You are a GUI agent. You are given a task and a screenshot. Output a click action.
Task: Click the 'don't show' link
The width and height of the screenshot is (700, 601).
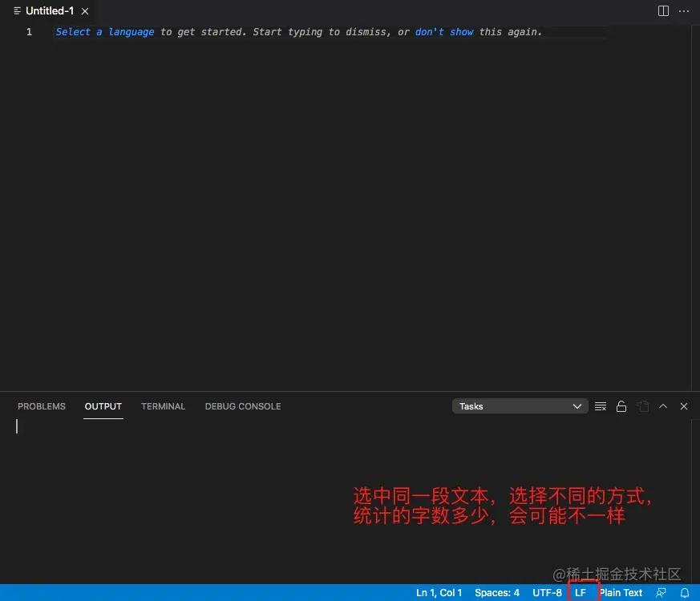coord(443,32)
